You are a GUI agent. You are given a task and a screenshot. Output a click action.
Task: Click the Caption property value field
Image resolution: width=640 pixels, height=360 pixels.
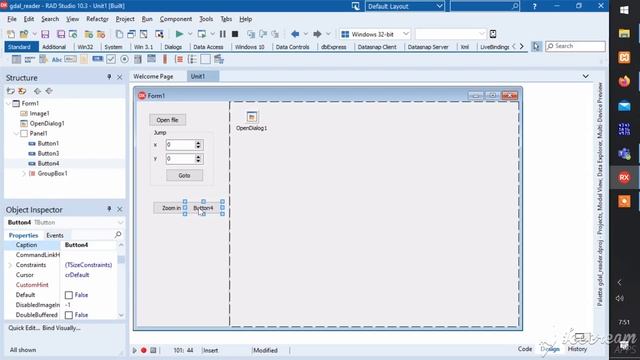tap(89, 245)
